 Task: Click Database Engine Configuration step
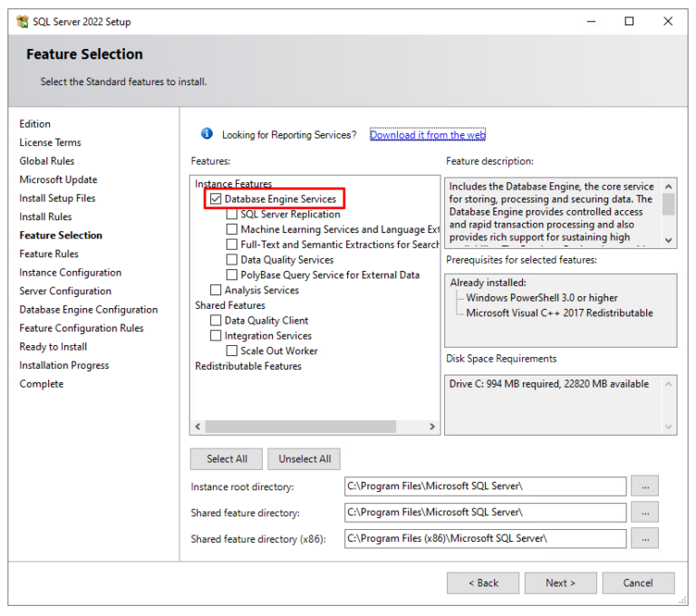point(88,310)
